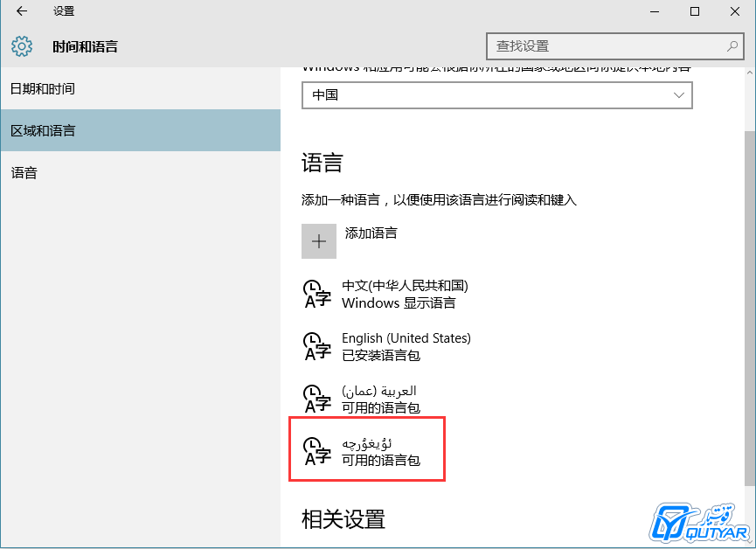Open the 中国 country dropdown

click(497, 95)
